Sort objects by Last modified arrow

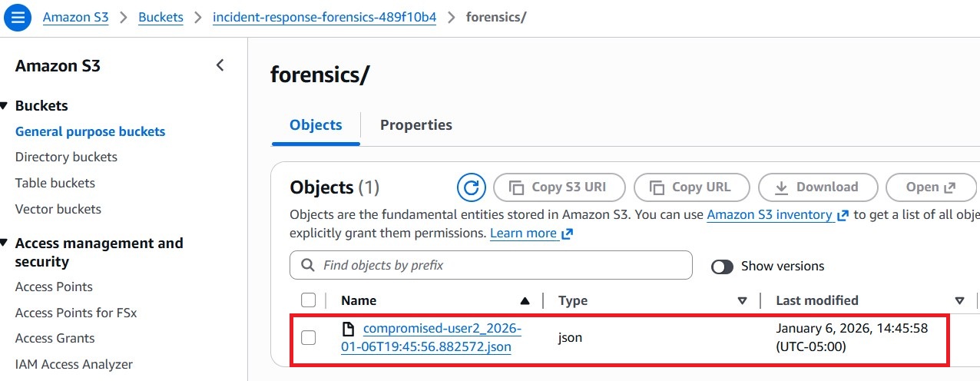(959, 300)
